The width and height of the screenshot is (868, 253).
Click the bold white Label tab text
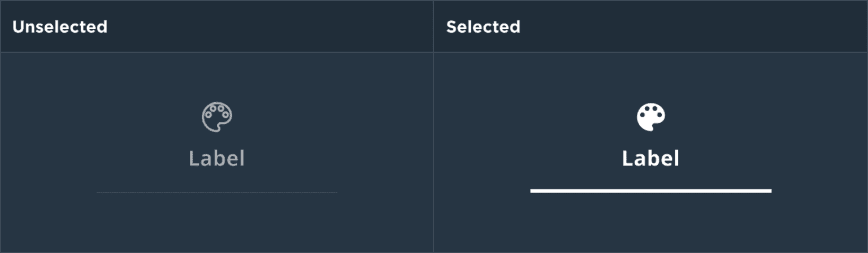[650, 159]
